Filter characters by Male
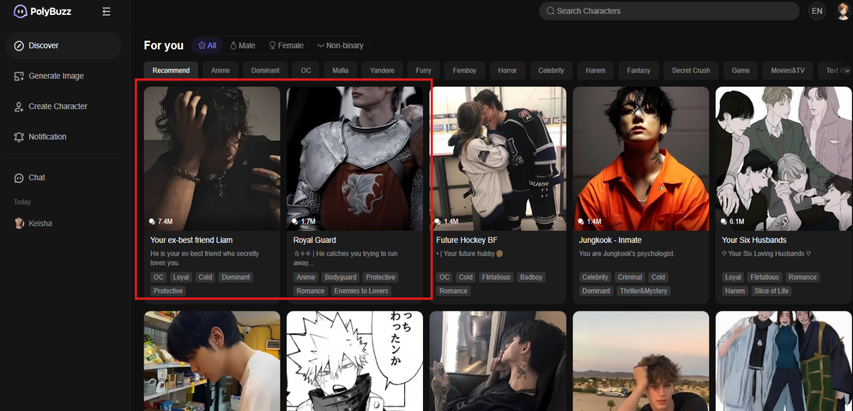 [x=243, y=46]
